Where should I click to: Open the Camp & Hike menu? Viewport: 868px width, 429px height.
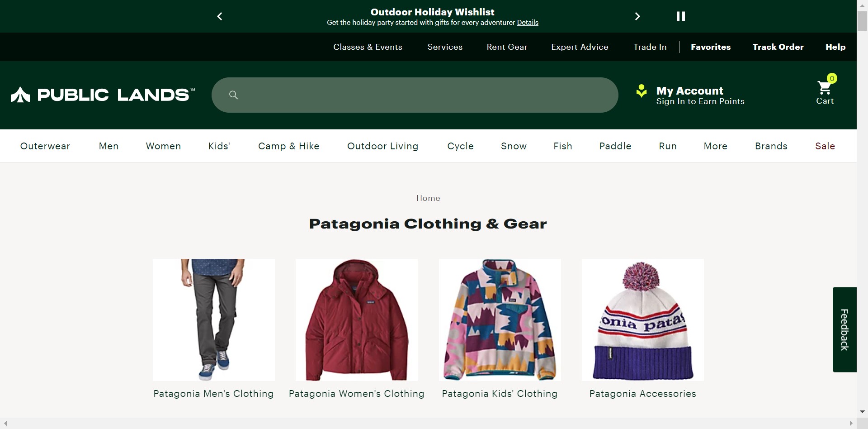point(288,146)
